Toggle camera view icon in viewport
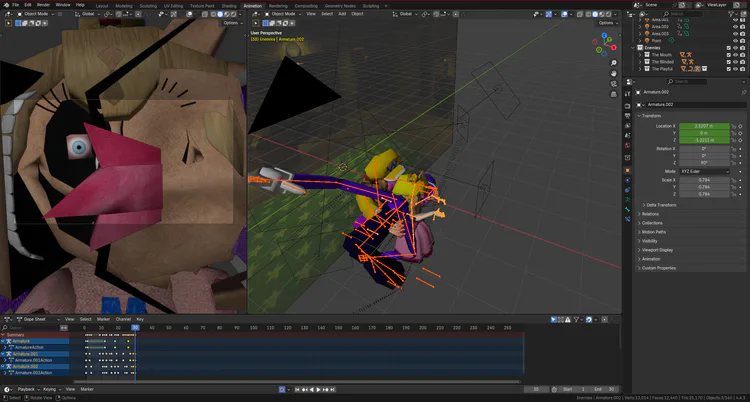The image size is (750, 402). [x=614, y=84]
